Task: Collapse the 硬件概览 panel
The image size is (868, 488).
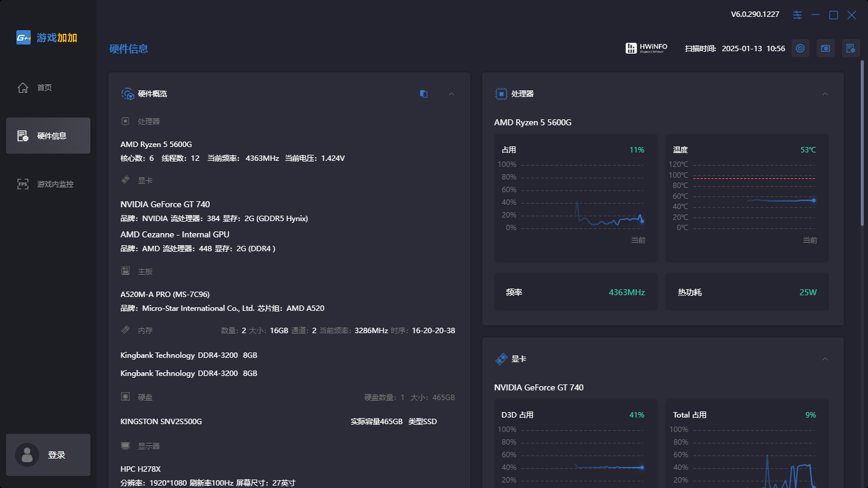Action: pos(451,94)
